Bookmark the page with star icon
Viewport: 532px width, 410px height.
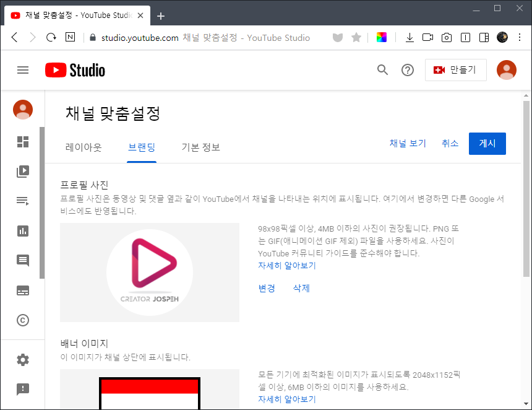tap(356, 37)
